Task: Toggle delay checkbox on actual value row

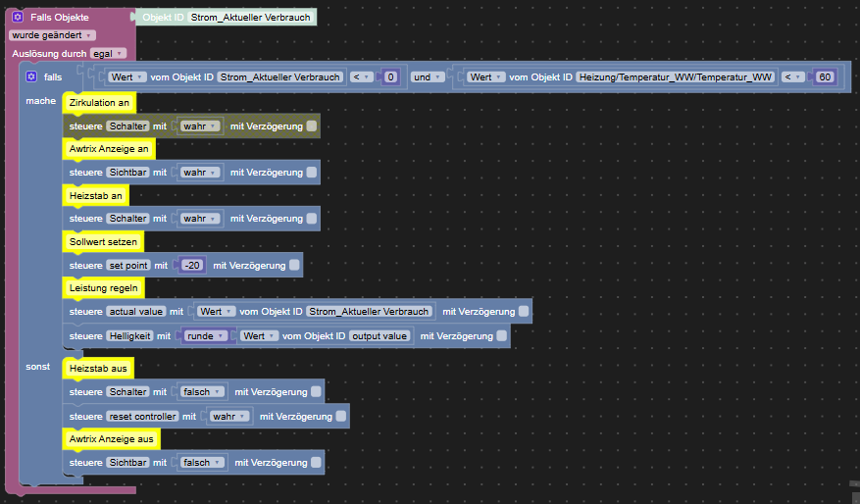Action: [x=524, y=311]
